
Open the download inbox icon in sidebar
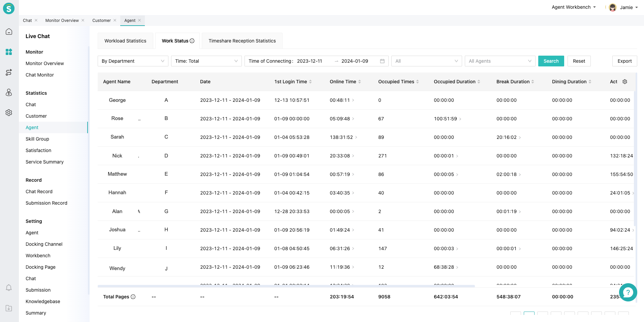coord(9,308)
